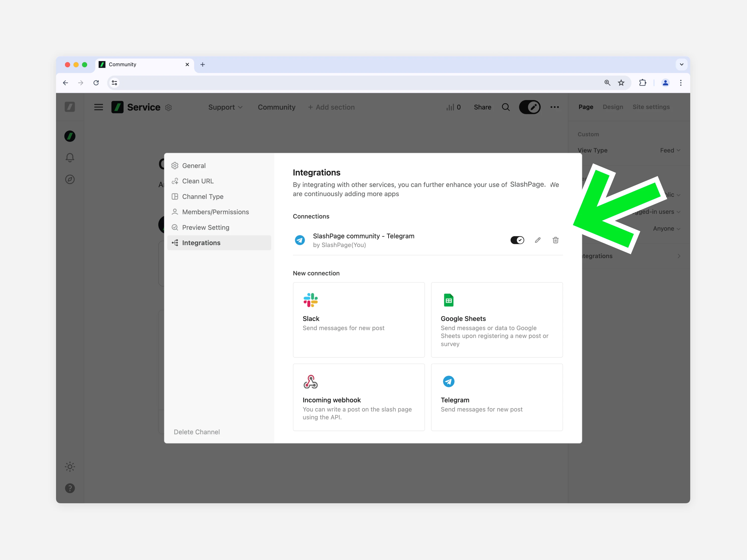Open help question mark icon
This screenshot has width=747, height=560.
click(70, 488)
